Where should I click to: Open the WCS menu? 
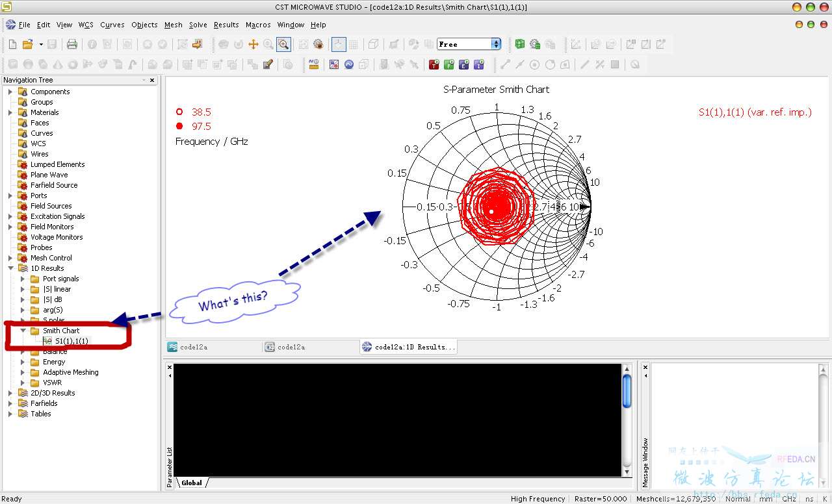[x=86, y=25]
